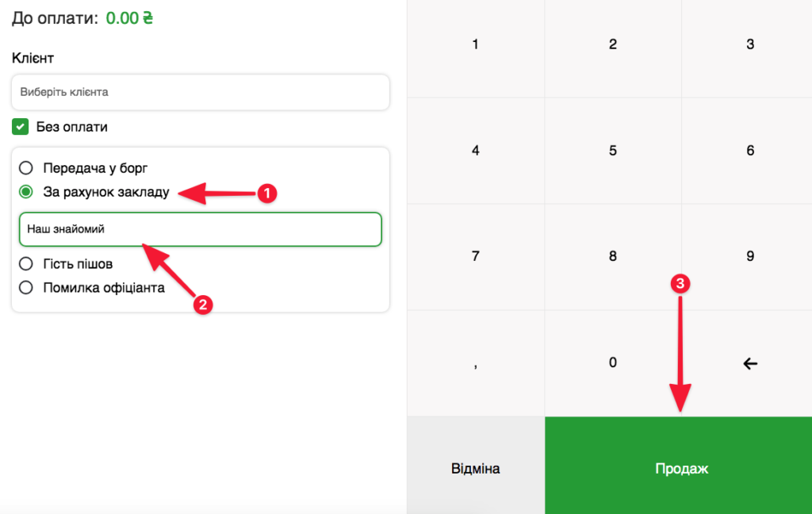The height and width of the screenshot is (514, 812).
Task: Enter the decimal comma on the keypad
Action: click(x=476, y=363)
